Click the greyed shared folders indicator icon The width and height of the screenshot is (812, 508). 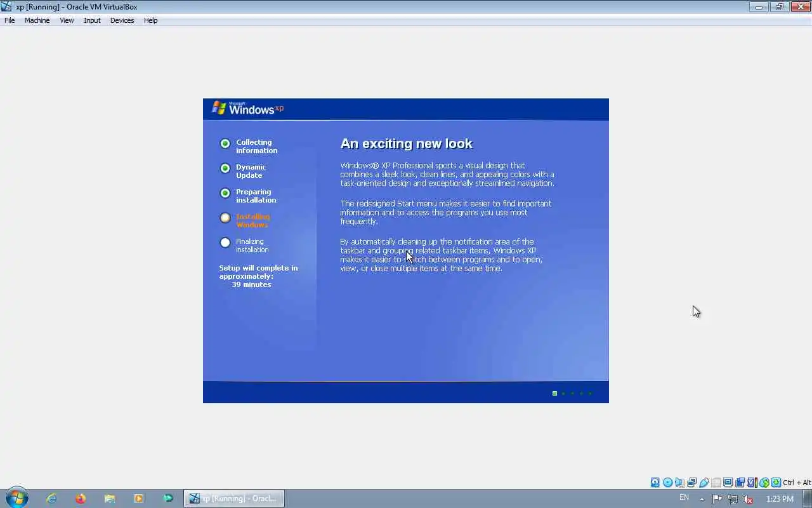point(716,483)
